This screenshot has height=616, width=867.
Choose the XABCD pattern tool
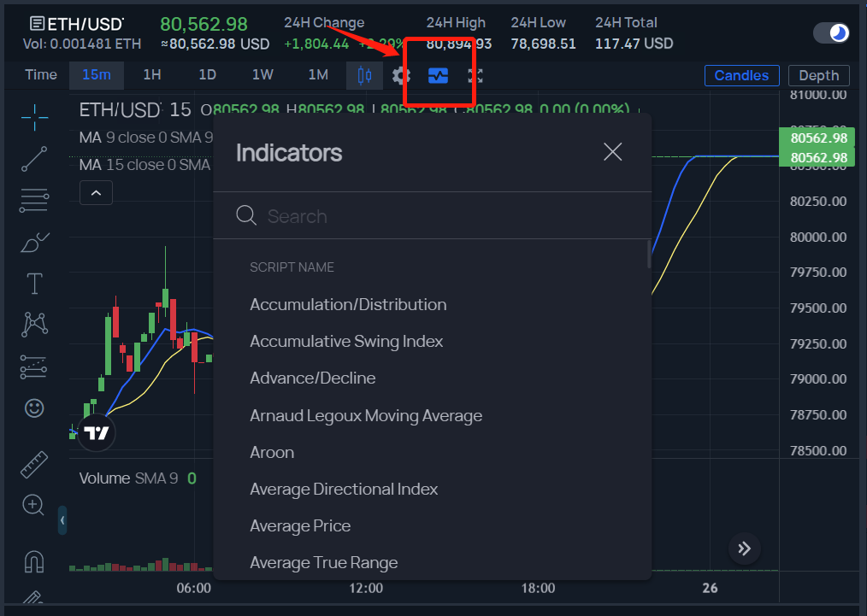pos(34,325)
